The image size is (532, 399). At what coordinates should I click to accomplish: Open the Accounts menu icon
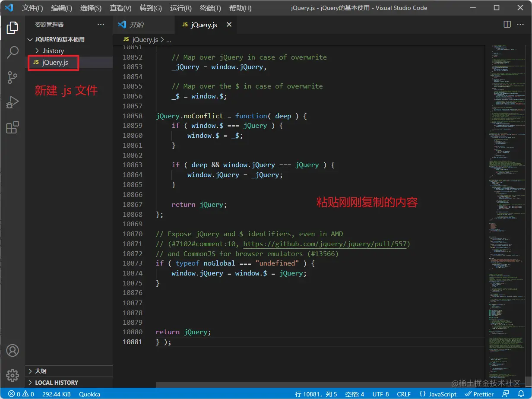pyautogui.click(x=13, y=350)
